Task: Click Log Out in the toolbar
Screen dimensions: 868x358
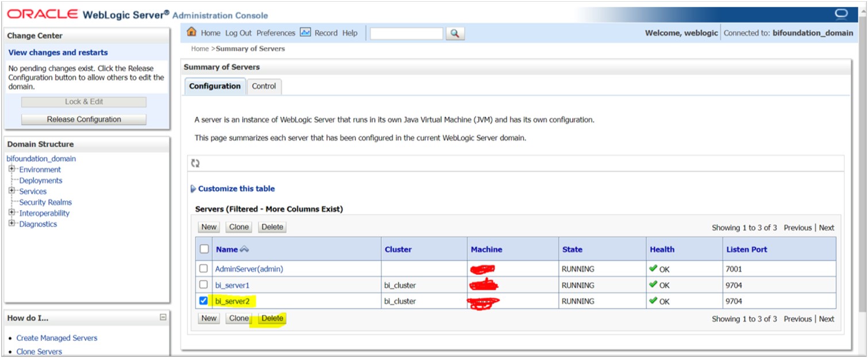Action: click(238, 33)
